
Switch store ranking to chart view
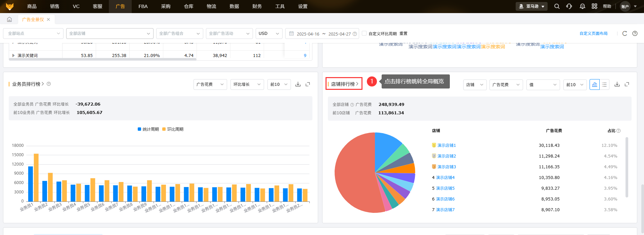(594, 84)
